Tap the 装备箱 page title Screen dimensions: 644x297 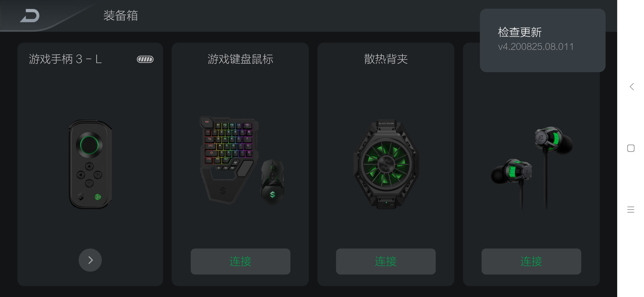pos(121,15)
